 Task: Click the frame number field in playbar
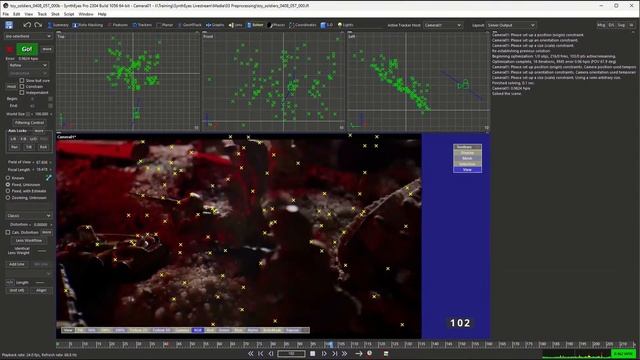coord(291,353)
